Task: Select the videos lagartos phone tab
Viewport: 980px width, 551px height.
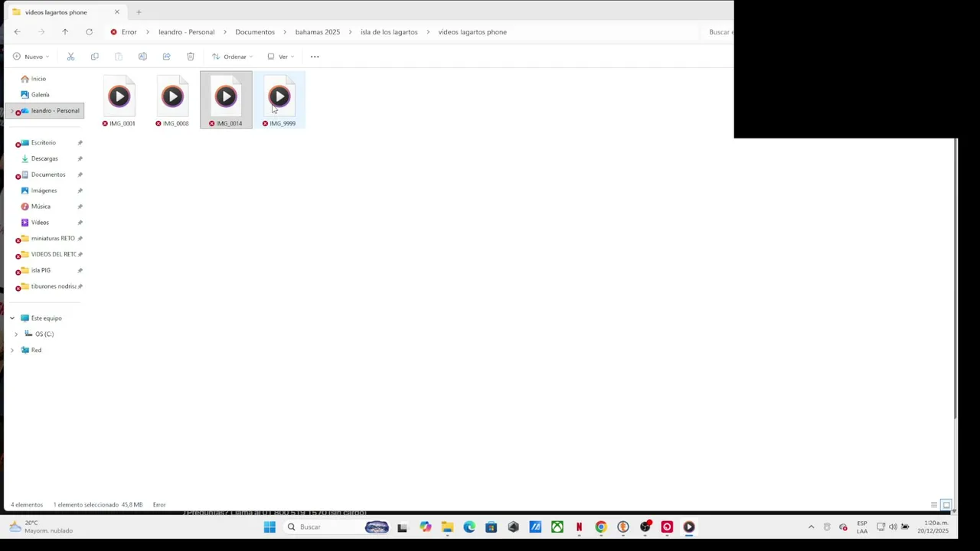Action: point(65,12)
